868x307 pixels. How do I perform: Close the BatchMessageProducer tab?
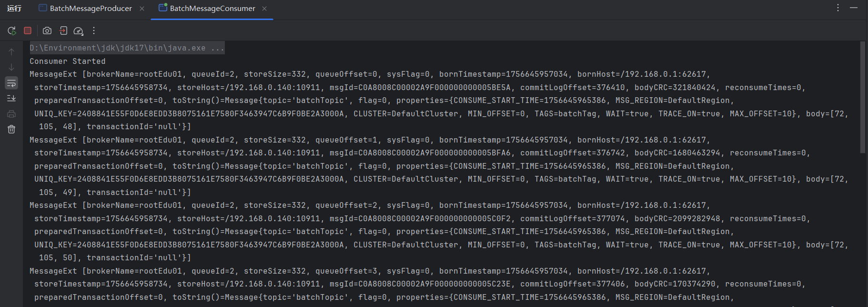click(x=142, y=9)
